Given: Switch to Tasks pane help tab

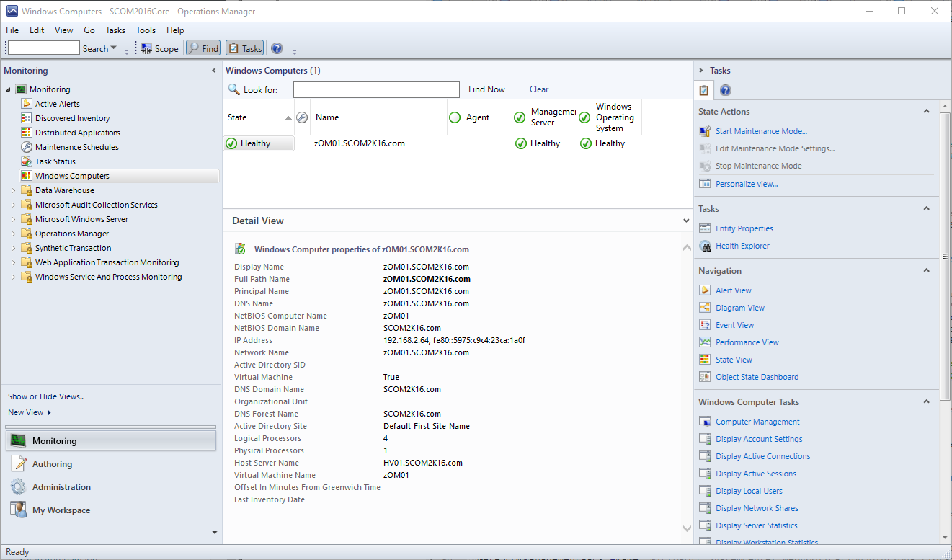Looking at the screenshot, I should tap(726, 90).
